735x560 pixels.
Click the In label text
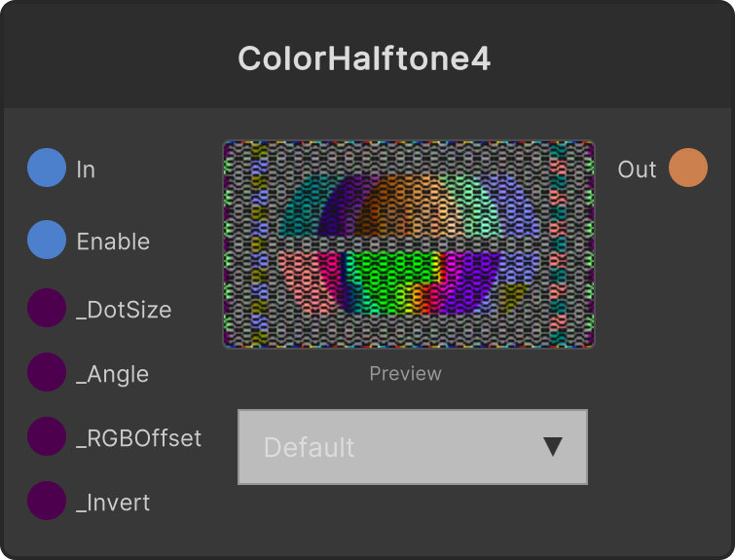pyautogui.click(x=86, y=169)
